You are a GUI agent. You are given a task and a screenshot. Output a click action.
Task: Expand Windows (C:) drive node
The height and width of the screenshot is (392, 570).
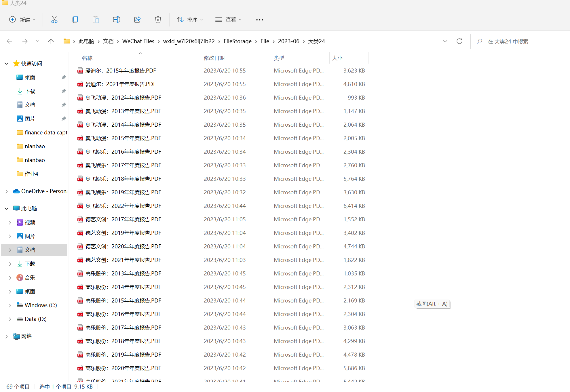click(x=10, y=305)
